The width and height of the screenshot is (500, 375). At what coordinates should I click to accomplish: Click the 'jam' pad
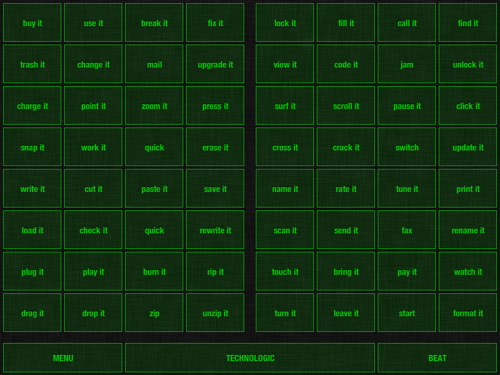coord(407,64)
